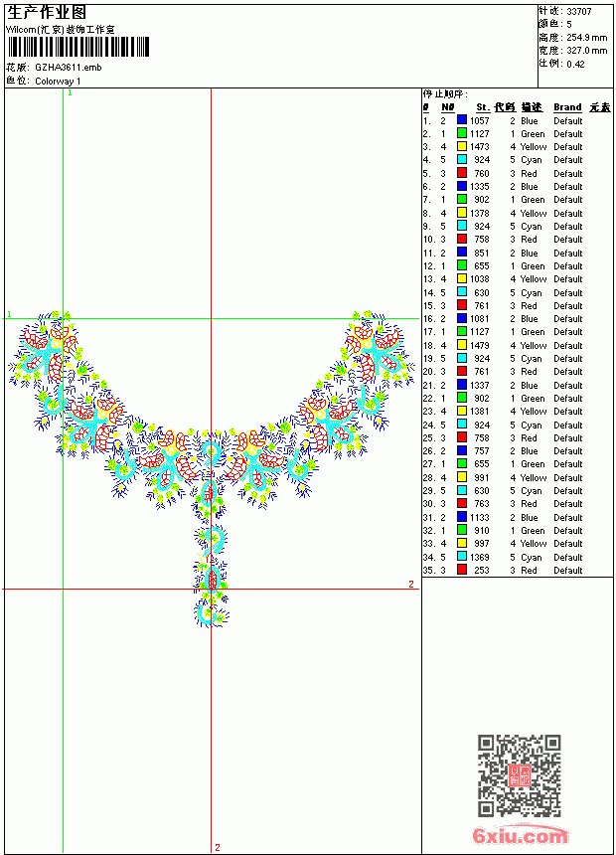Click the red marker 2 at bottom guide
Screen dimensions: 616x855
218,847
